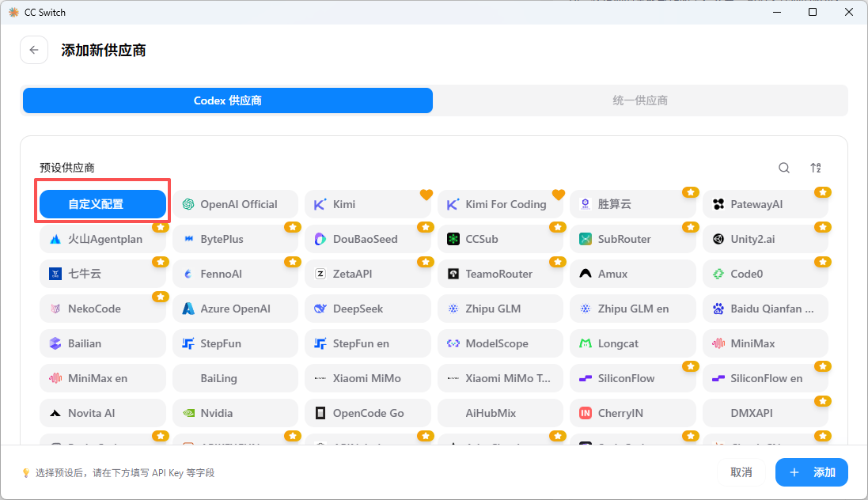
Task: Select the OpenCode Go preset
Action: (368, 413)
